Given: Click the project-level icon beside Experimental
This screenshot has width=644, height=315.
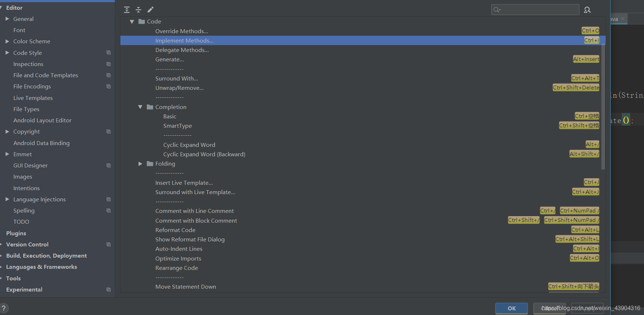Looking at the screenshot, I should 108,289.
